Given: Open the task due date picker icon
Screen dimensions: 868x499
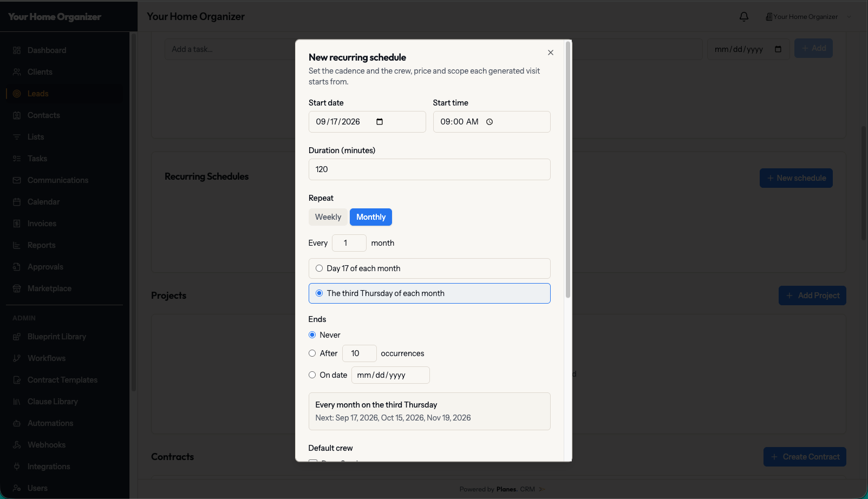Looking at the screenshot, I should (x=778, y=49).
